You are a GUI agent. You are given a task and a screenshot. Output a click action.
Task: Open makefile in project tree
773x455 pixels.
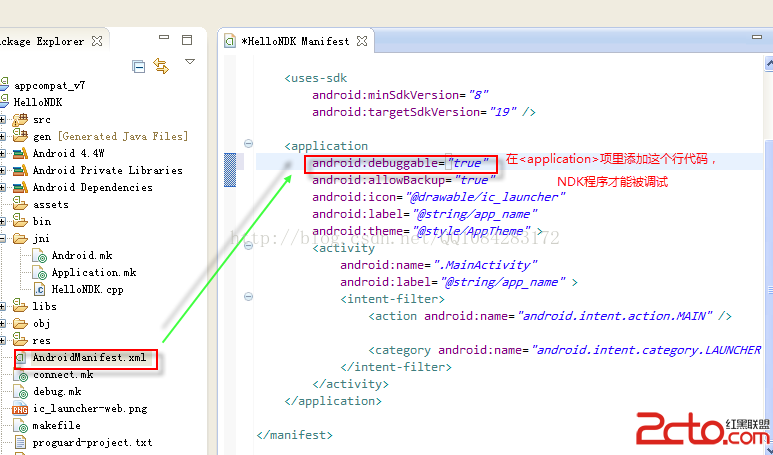pos(56,425)
